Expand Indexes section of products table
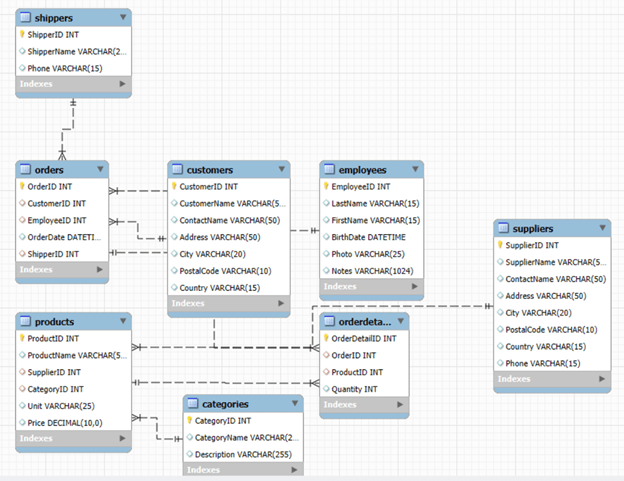 click(122, 438)
